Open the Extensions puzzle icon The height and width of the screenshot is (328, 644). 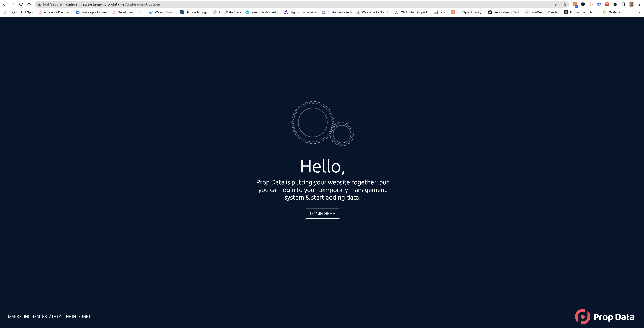coord(615,4)
